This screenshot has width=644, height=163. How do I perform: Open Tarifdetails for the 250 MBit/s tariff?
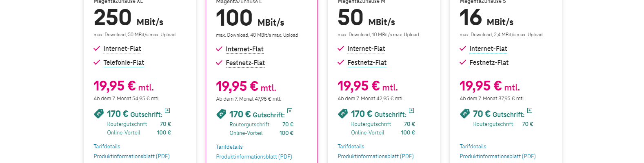point(107,146)
